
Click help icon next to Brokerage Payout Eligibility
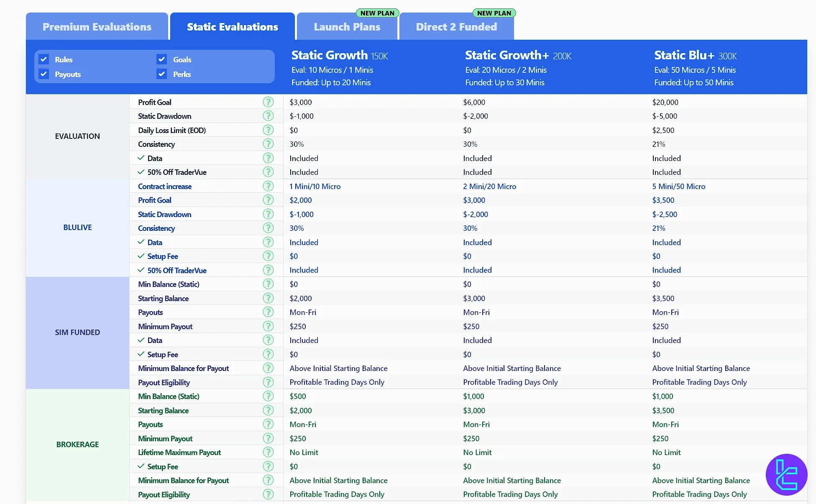(268, 494)
